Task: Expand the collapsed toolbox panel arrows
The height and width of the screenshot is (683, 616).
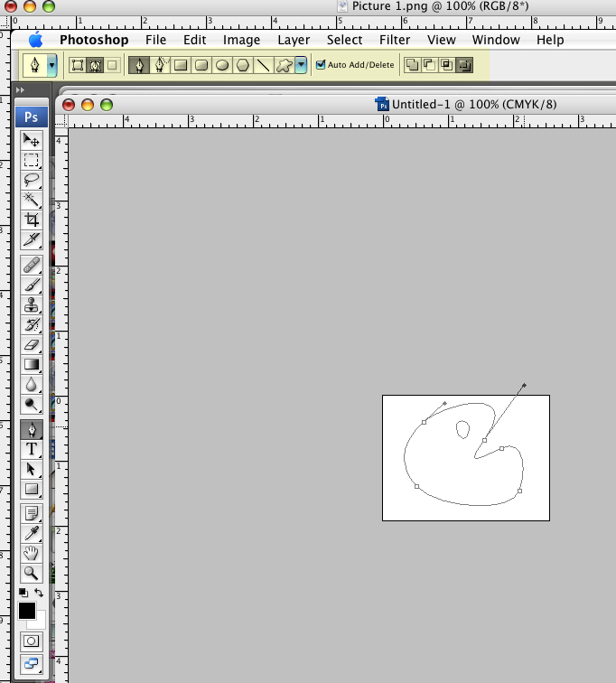Action: (x=20, y=90)
